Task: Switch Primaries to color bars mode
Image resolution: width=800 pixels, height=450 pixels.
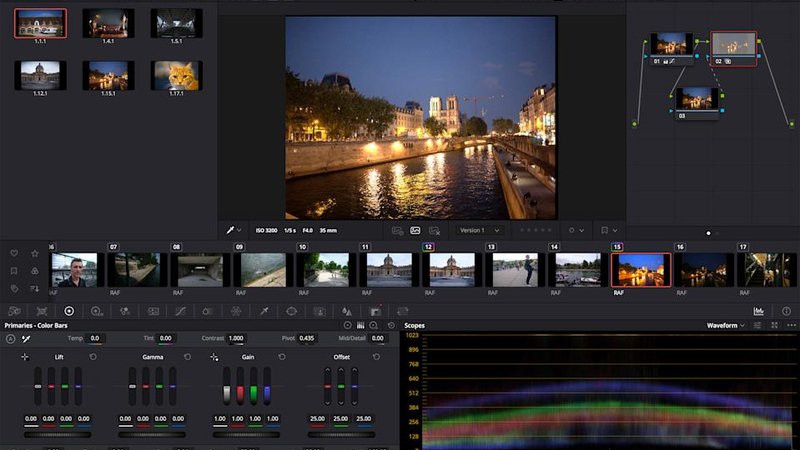Action: click(x=360, y=325)
